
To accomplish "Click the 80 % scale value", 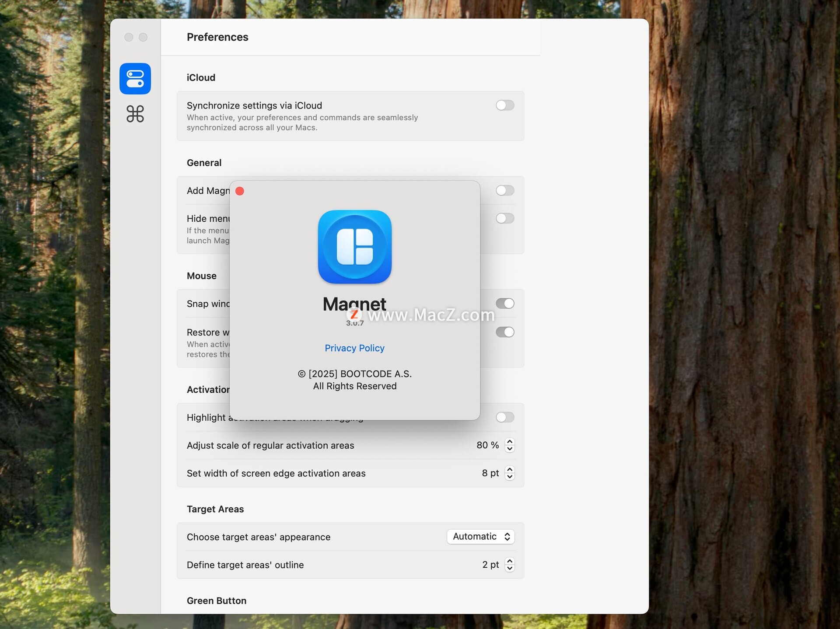I will [x=487, y=445].
